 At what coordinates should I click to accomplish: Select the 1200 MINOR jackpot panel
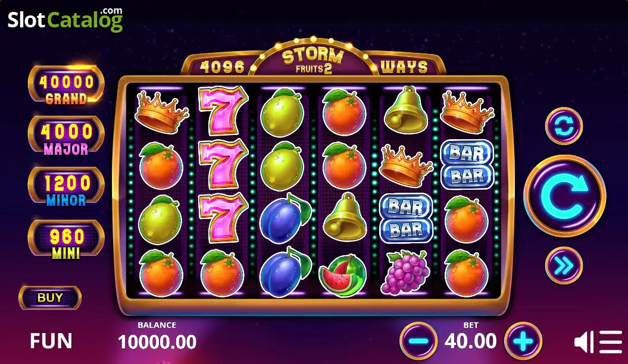[x=67, y=187]
